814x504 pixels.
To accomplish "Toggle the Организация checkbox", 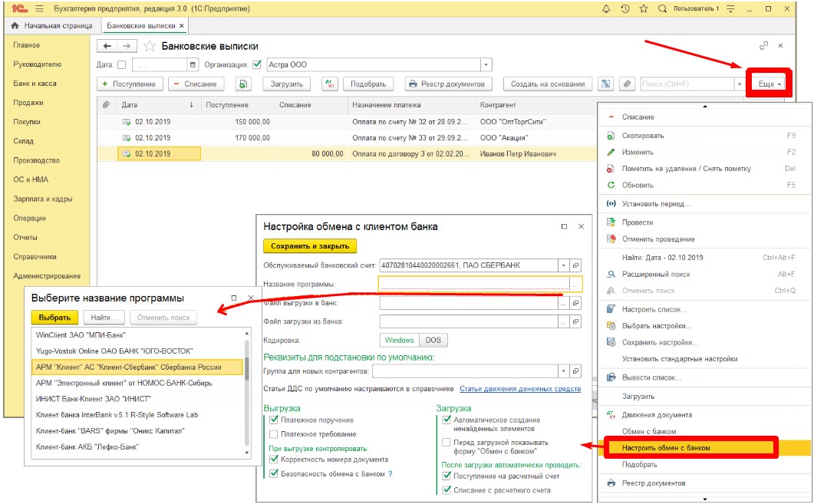I will click(256, 65).
